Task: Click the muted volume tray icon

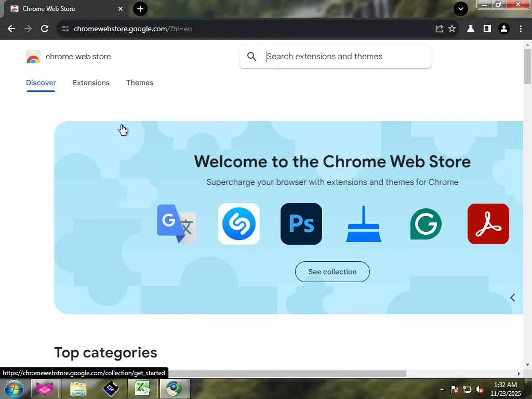Action: tap(480, 390)
